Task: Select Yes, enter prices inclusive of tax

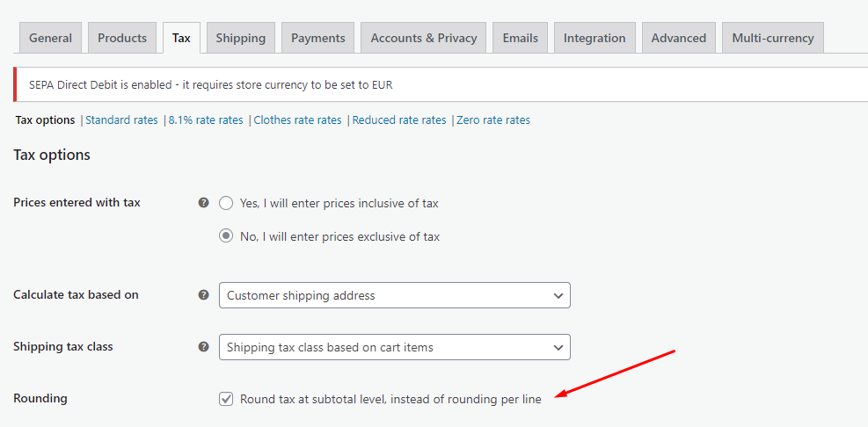Action: point(226,204)
